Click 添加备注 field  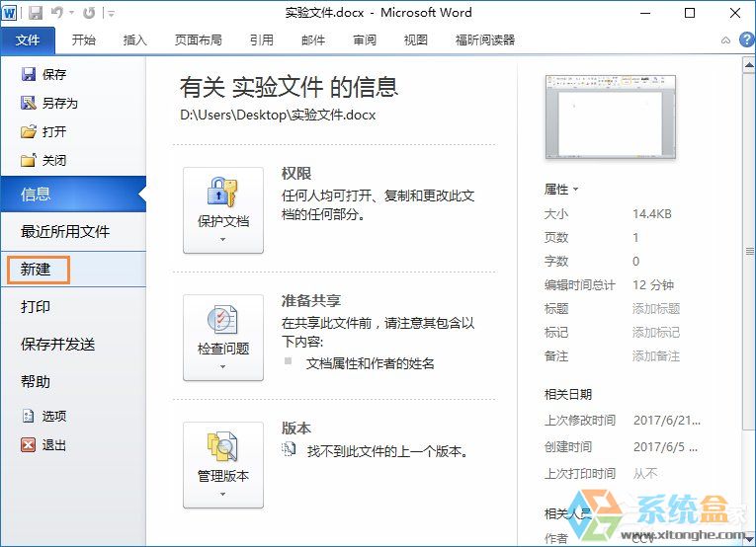coord(656,356)
